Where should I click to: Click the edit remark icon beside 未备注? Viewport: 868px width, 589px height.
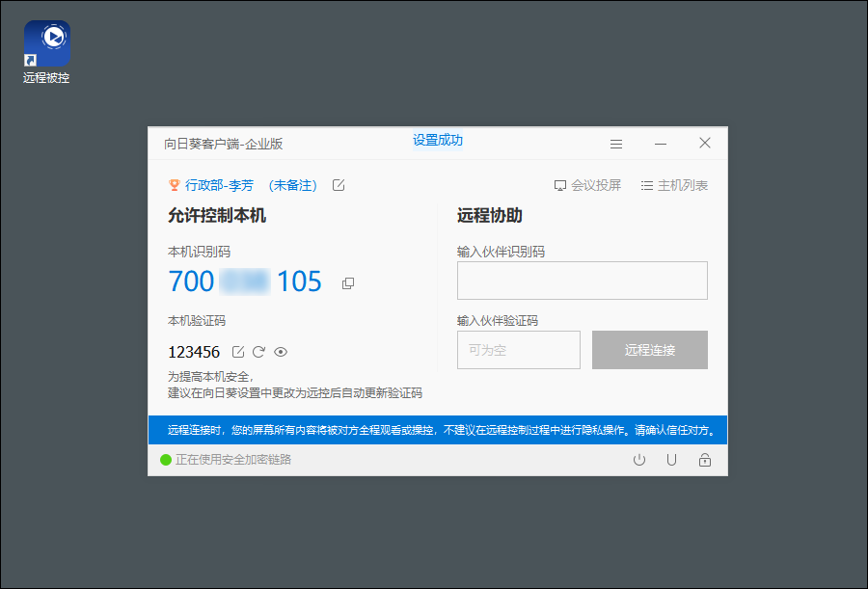339,185
